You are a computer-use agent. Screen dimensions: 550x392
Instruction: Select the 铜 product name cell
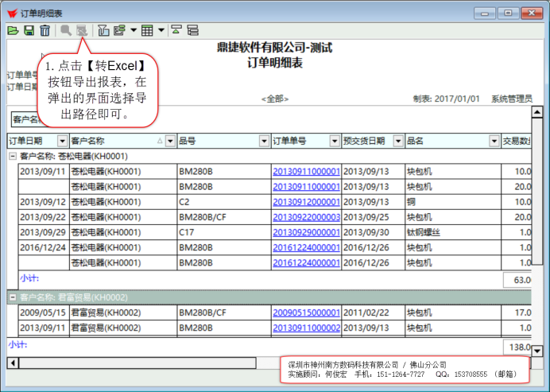coord(453,202)
